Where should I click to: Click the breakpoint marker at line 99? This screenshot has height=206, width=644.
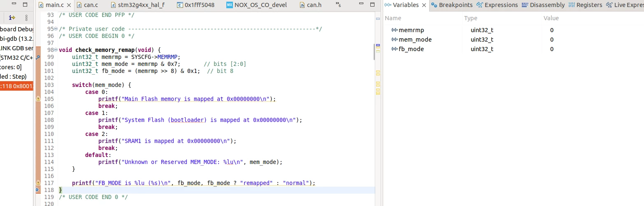[38, 57]
